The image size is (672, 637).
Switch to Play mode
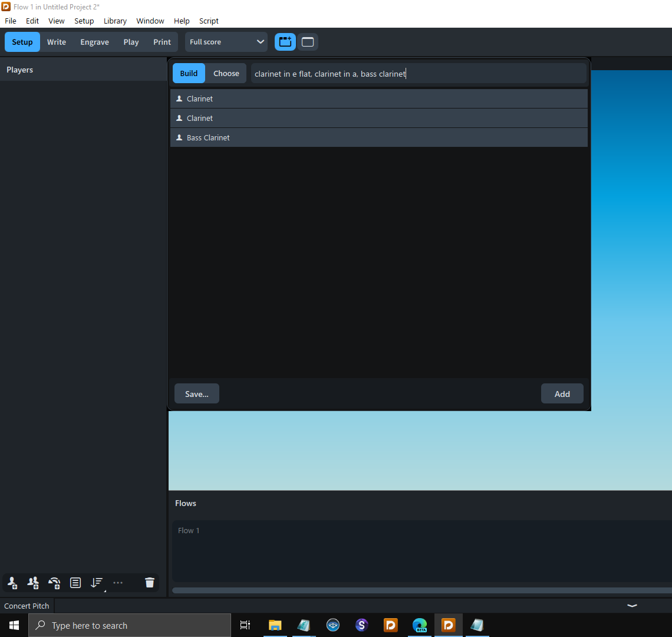(x=131, y=42)
